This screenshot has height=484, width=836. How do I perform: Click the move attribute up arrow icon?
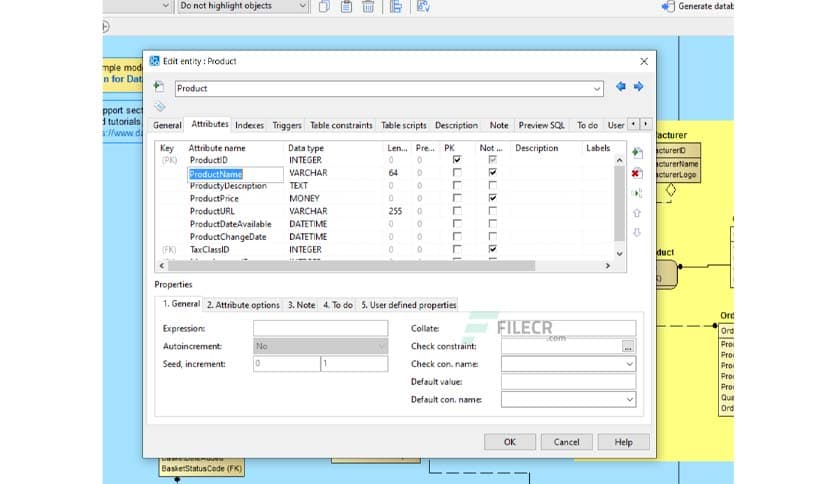[x=637, y=213]
